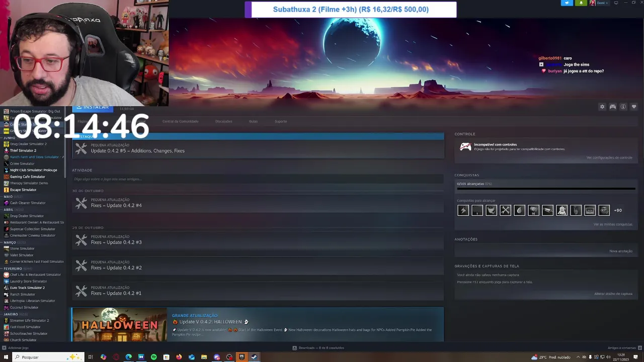
Task: Collapse the FEVEREIRO library category
Action: (13, 268)
